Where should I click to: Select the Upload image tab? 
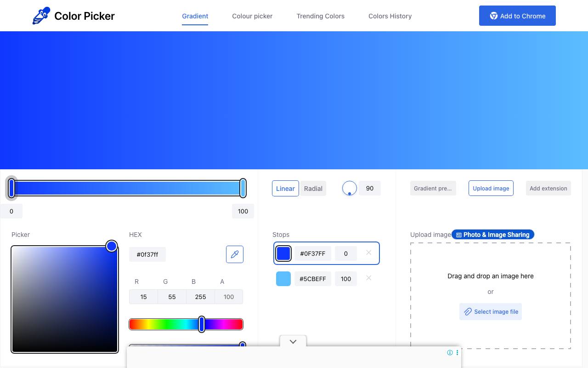(x=491, y=188)
